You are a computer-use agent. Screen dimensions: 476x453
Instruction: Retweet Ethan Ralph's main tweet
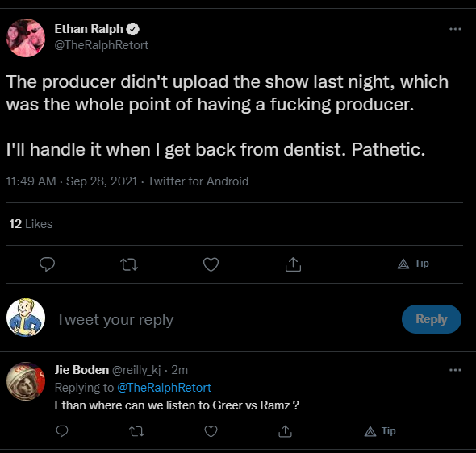[129, 264]
